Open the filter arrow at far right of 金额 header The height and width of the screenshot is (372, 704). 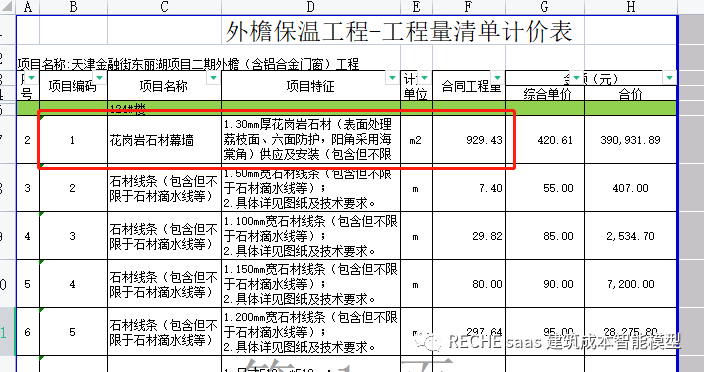pos(670,78)
